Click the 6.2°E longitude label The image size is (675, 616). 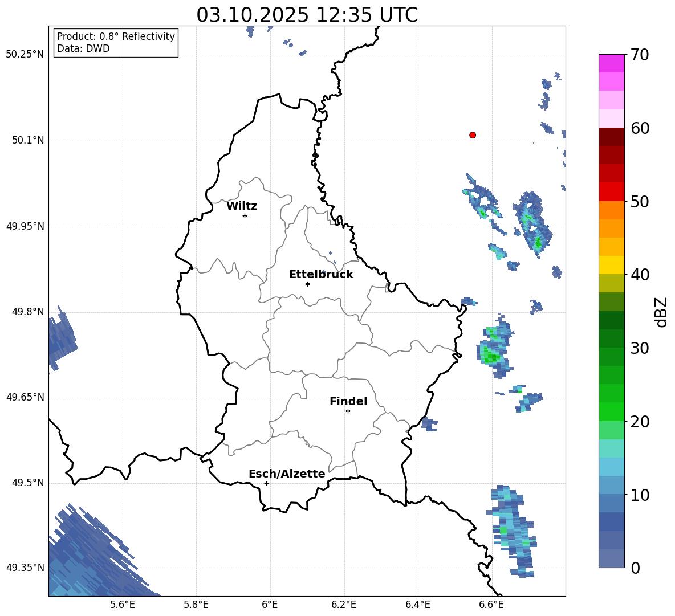(344, 605)
